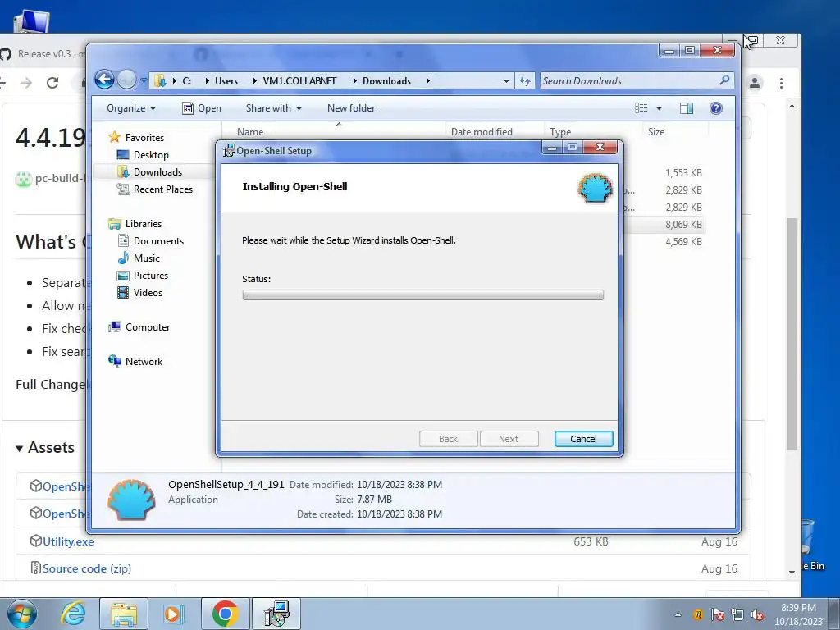
Task: Click the search magnifier icon in Explorer
Action: click(x=724, y=80)
